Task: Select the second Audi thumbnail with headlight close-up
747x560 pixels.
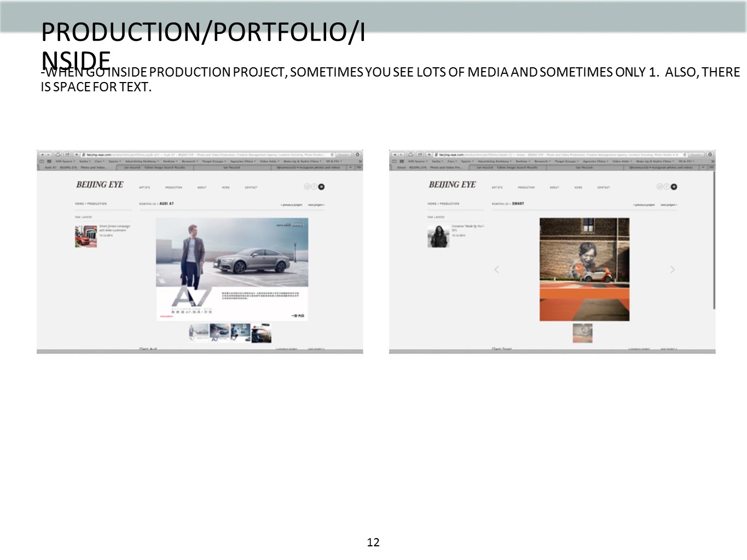Action: point(219,333)
